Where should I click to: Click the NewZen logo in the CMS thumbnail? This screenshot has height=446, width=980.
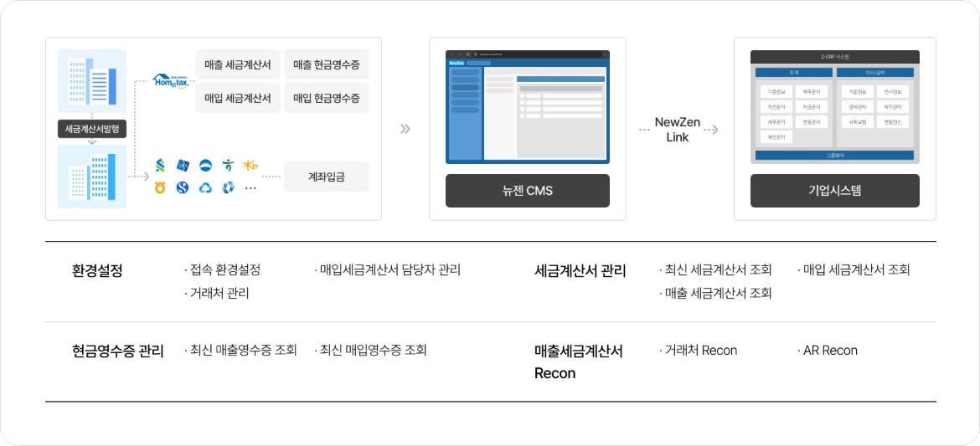tap(456, 63)
